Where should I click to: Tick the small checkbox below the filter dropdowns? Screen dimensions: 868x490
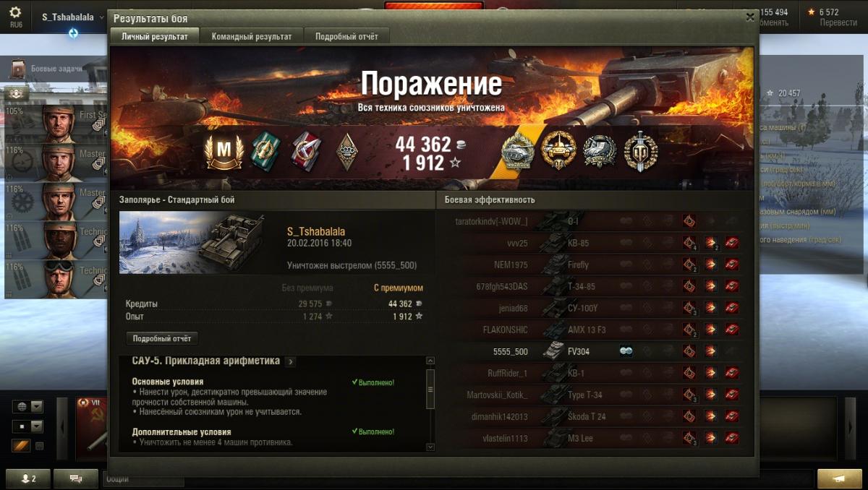coord(39,446)
